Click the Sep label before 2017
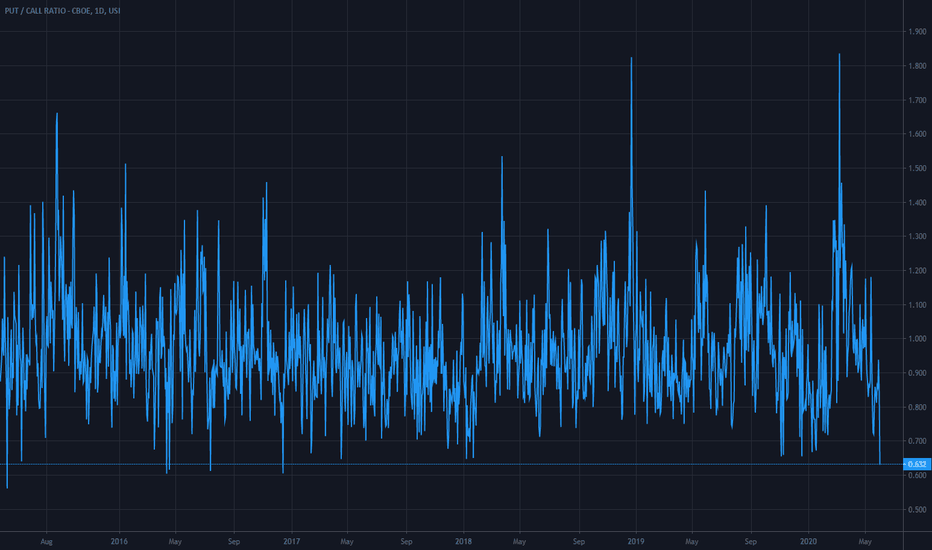 (x=234, y=542)
